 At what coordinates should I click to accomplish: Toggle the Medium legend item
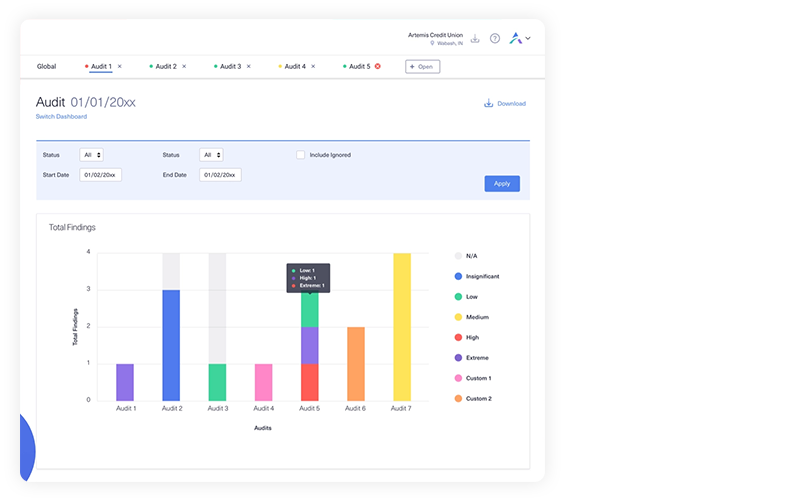pos(471,317)
